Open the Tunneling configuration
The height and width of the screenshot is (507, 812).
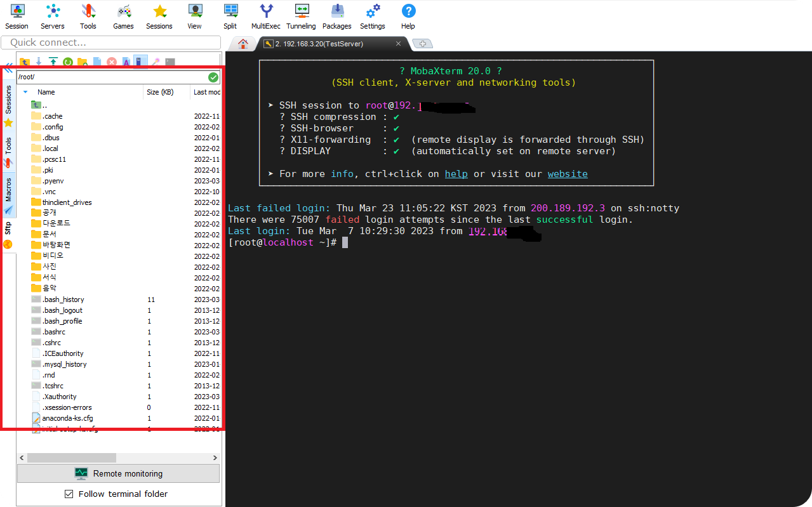coord(300,16)
